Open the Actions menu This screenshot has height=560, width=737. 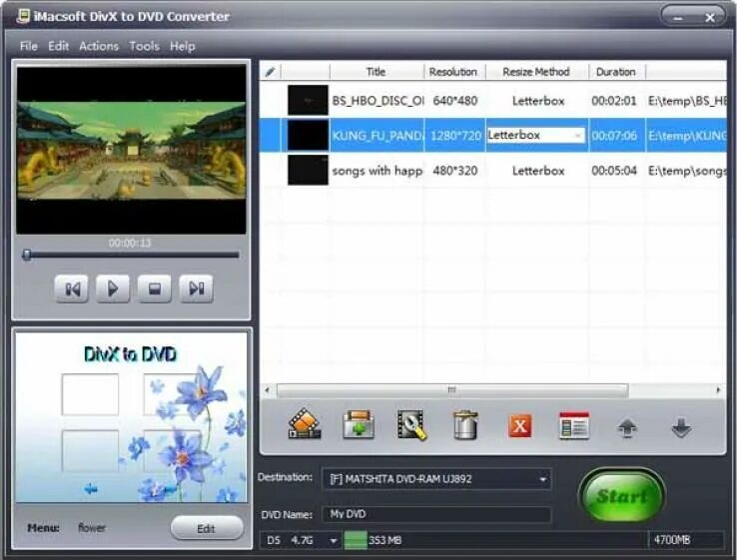pyautogui.click(x=99, y=46)
